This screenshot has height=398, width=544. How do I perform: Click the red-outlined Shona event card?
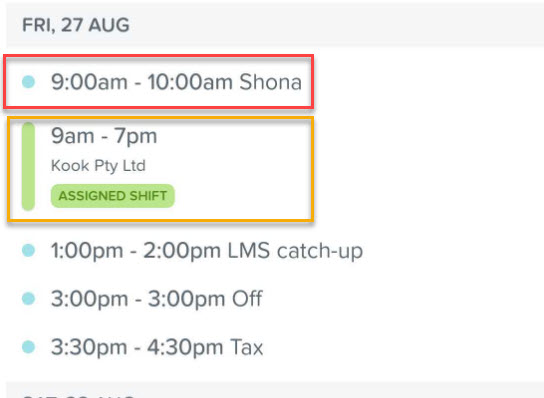159,82
